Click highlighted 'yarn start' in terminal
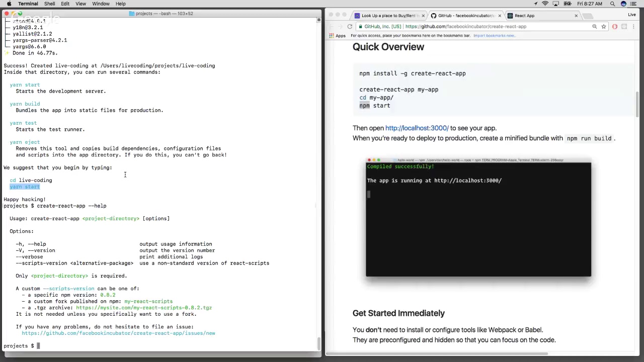The height and width of the screenshot is (362, 644). (25, 187)
